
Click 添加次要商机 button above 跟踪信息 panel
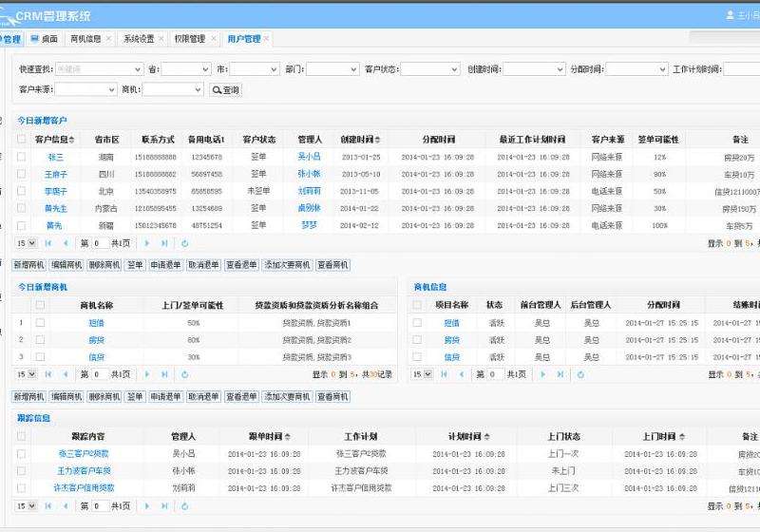click(287, 396)
